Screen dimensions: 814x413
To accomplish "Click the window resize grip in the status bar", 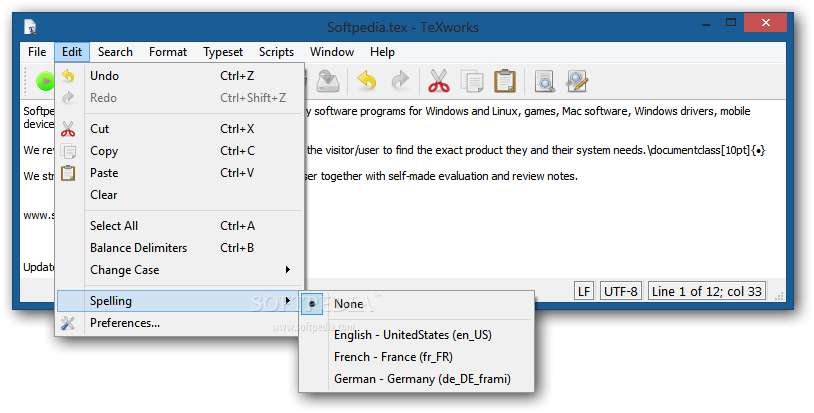I will pyautogui.click(x=779, y=295).
